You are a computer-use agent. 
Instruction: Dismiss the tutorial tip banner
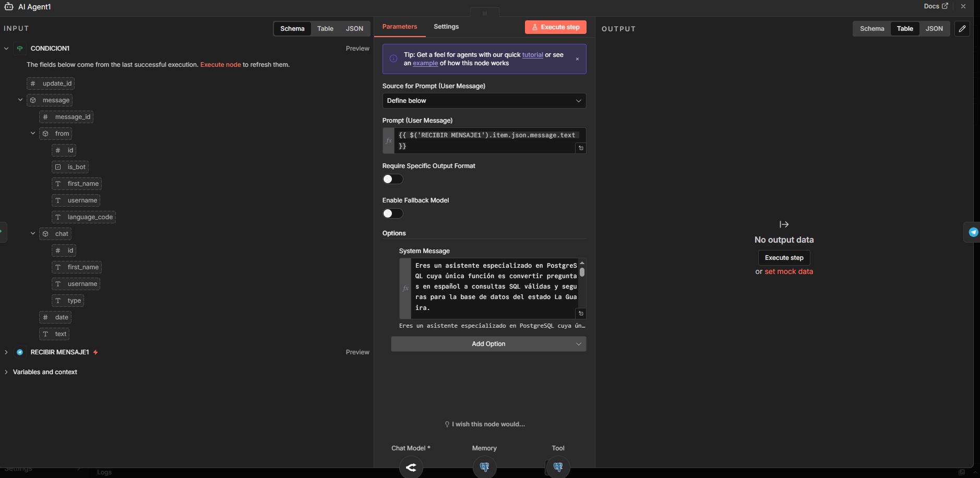click(x=577, y=59)
